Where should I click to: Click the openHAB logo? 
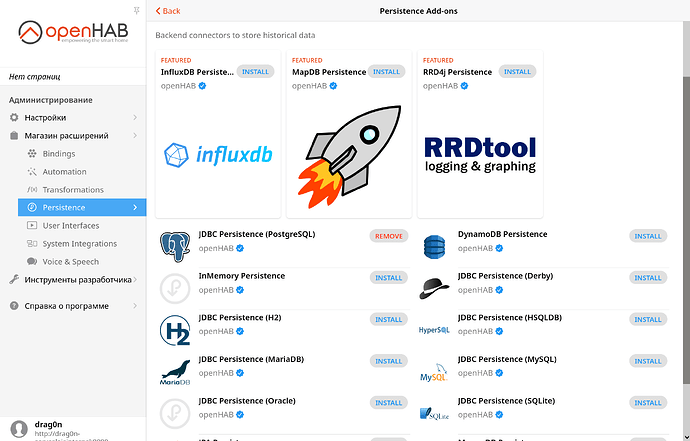click(73, 32)
